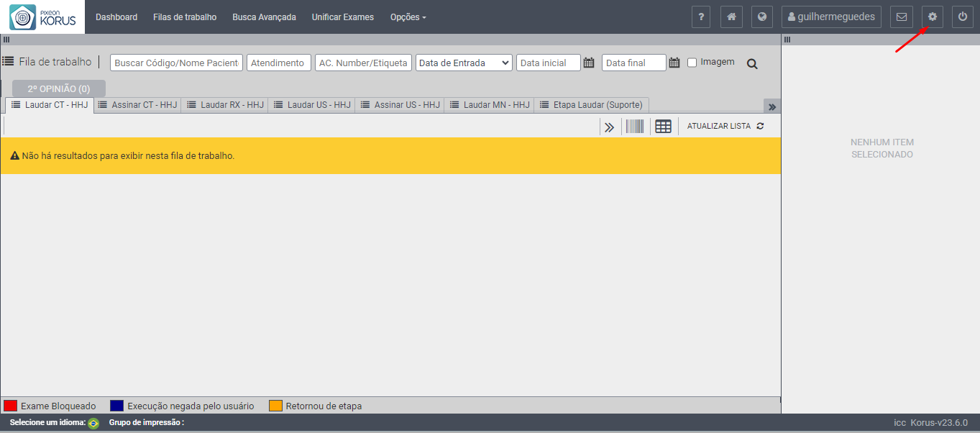Focus the AC. Number/Etiqueta field

[364, 63]
